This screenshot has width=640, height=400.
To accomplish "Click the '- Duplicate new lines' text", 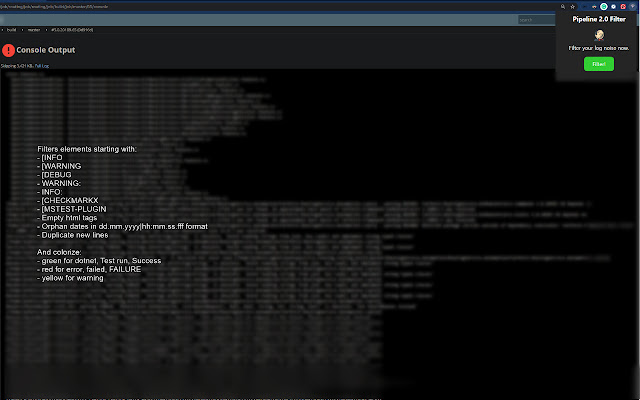I will [x=73, y=235].
